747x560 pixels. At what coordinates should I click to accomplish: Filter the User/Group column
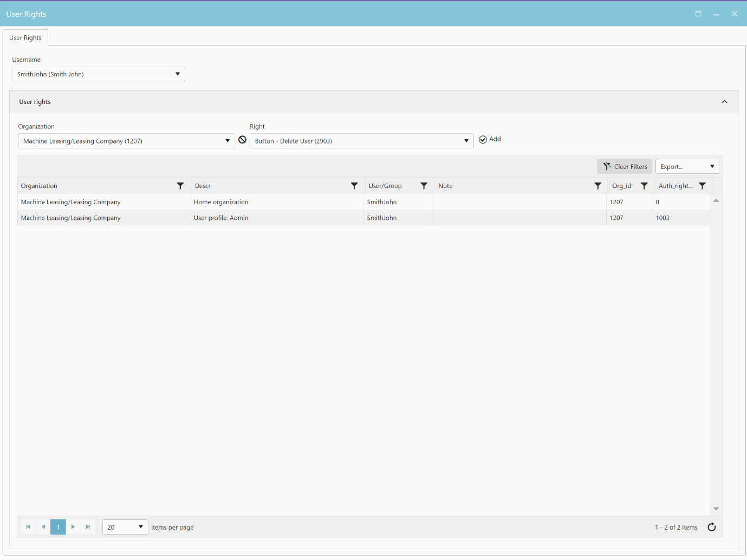tap(424, 186)
